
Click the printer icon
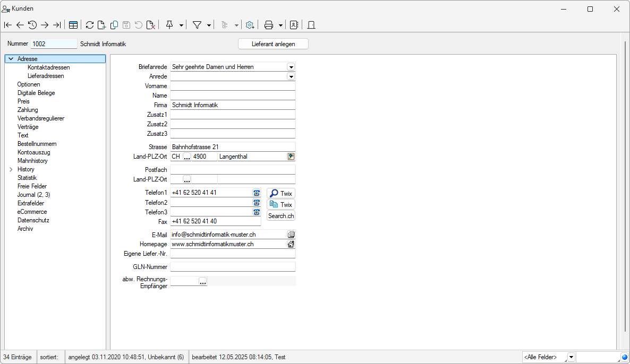coord(269,25)
